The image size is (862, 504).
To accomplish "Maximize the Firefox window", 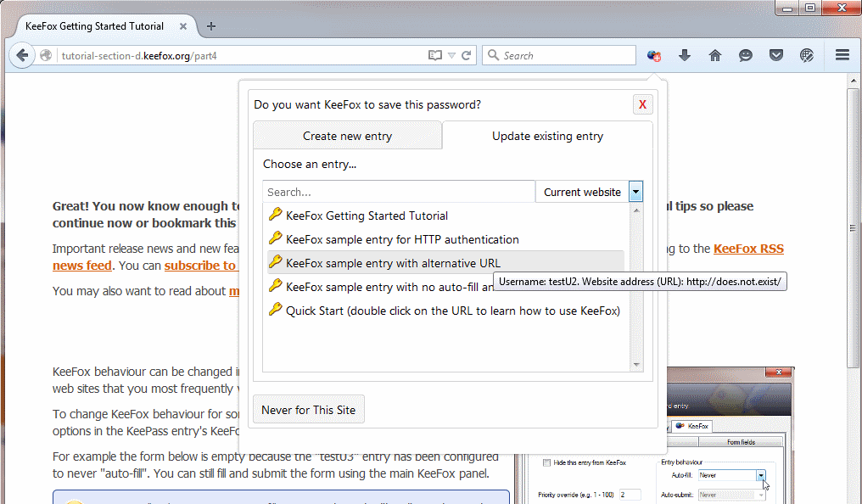I will 809,8.
